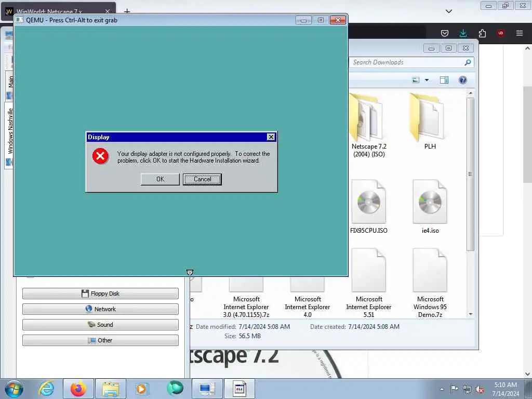Switch to the monitor icon app in taskbar
Screen dimensions: 532x399
pos(207,389)
